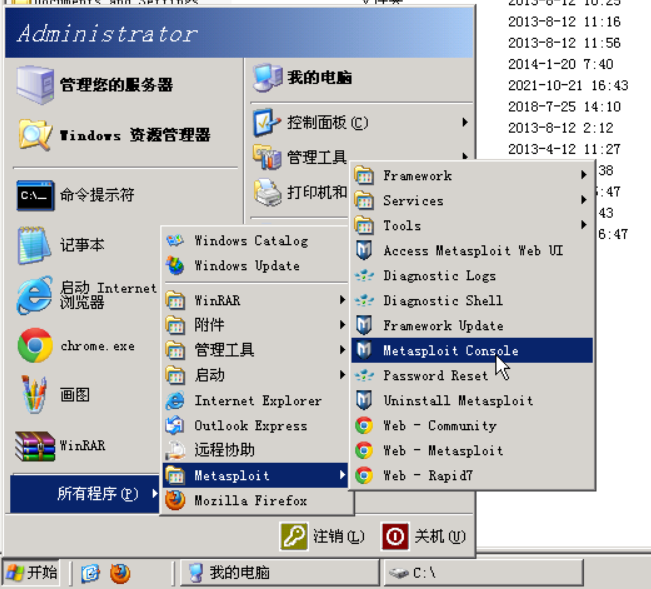Expand the 启动 submenu arrow
This screenshot has width=651, height=589.
tap(342, 375)
